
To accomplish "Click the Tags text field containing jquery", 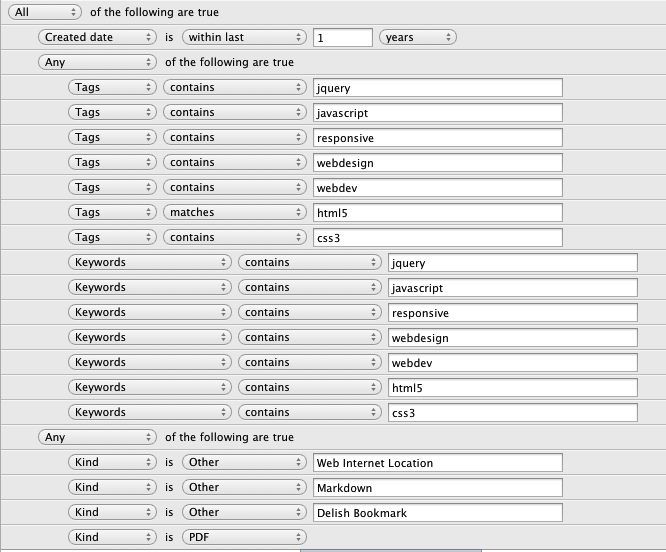I will [437, 88].
